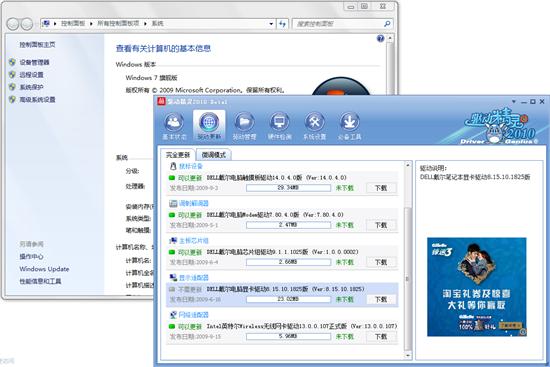This screenshot has height=367, width=550.
Task: Open 设备管理器 link in sidebar
Action: 34,62
